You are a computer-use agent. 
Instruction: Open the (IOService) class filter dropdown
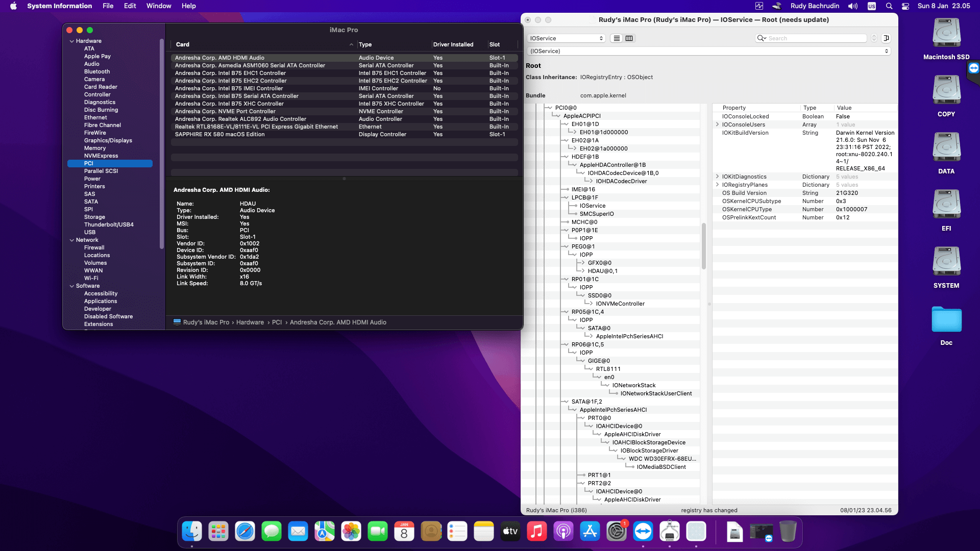click(708, 51)
